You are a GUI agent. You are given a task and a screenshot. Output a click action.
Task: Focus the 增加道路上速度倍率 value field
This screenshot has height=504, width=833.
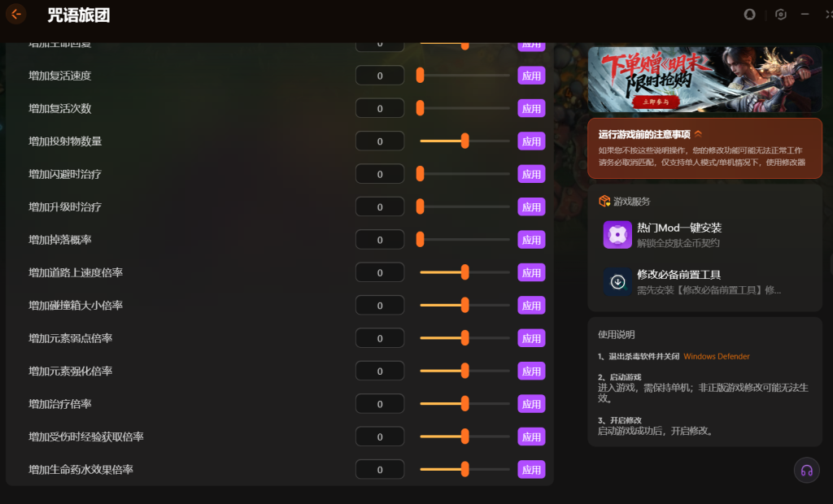click(x=380, y=272)
